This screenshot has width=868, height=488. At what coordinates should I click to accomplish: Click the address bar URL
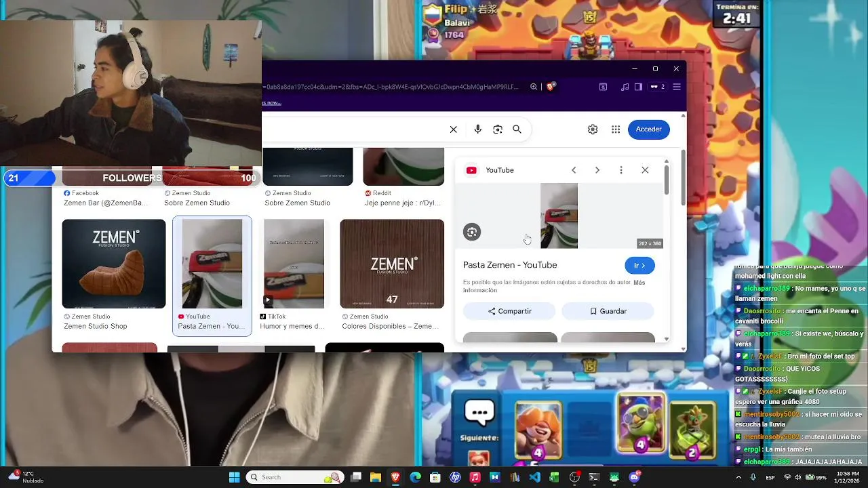point(391,87)
